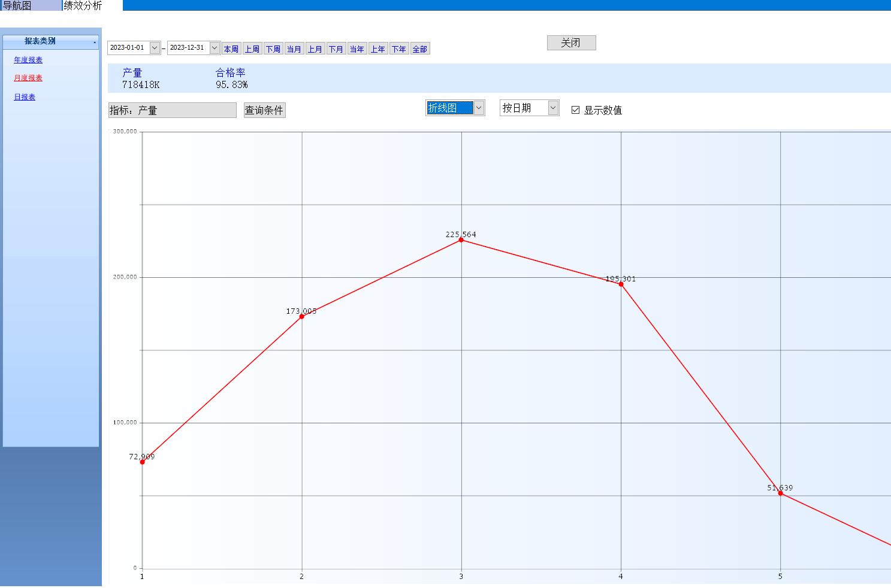Uncheck the 显示数值 checkbox
This screenshot has height=588, width=891.
tap(575, 110)
